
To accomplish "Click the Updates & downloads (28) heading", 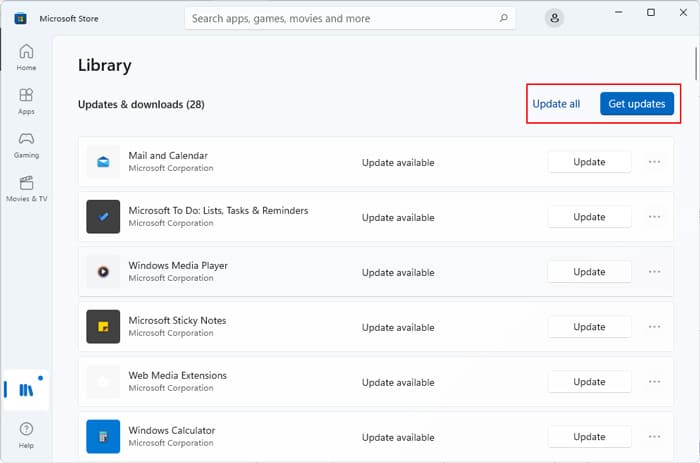I will pos(141,104).
